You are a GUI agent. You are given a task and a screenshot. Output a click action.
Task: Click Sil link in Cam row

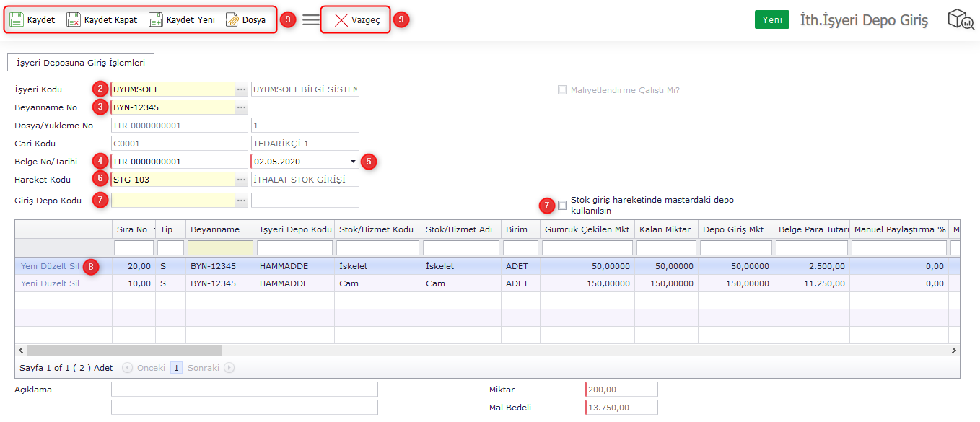click(74, 283)
